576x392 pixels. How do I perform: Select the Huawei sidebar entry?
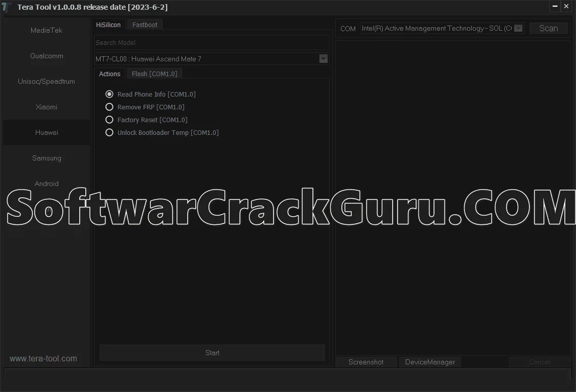coord(47,133)
